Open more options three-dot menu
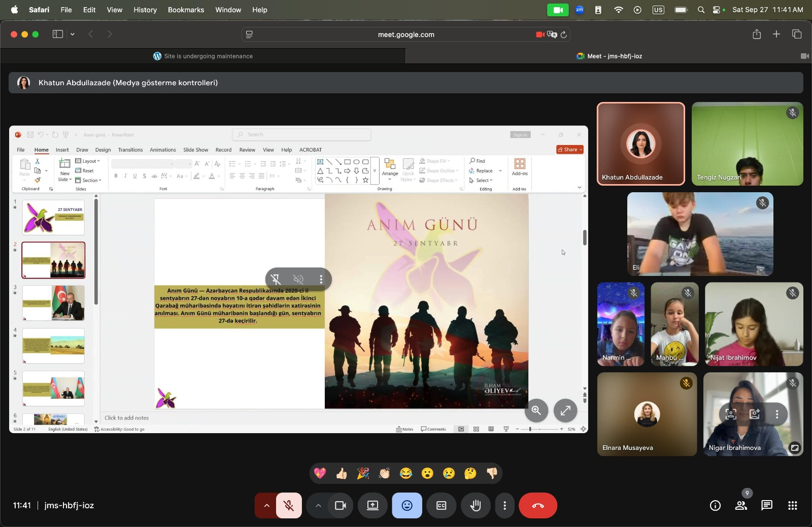Viewport: 812px width, 527px height. click(504, 505)
